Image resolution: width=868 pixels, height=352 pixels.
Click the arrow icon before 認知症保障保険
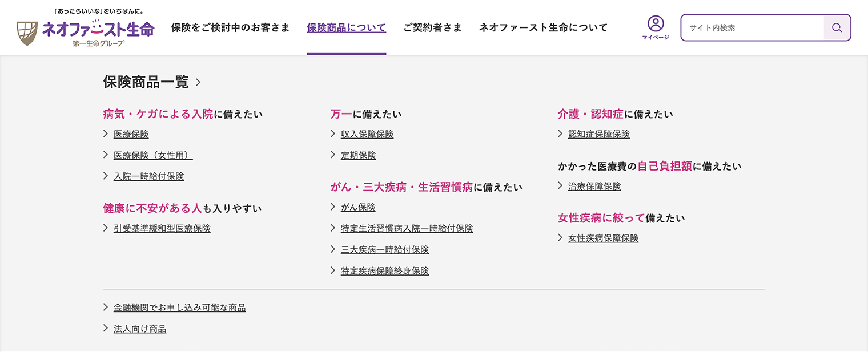point(560,134)
